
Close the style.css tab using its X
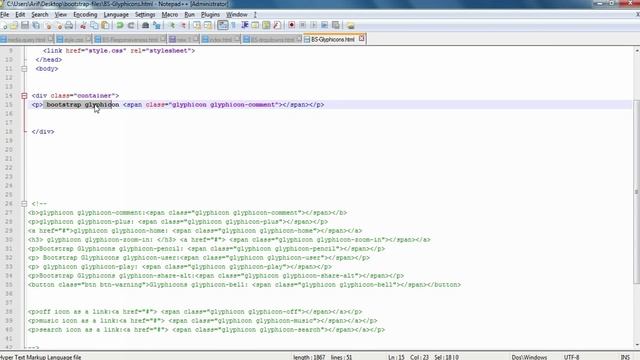pos(88,39)
